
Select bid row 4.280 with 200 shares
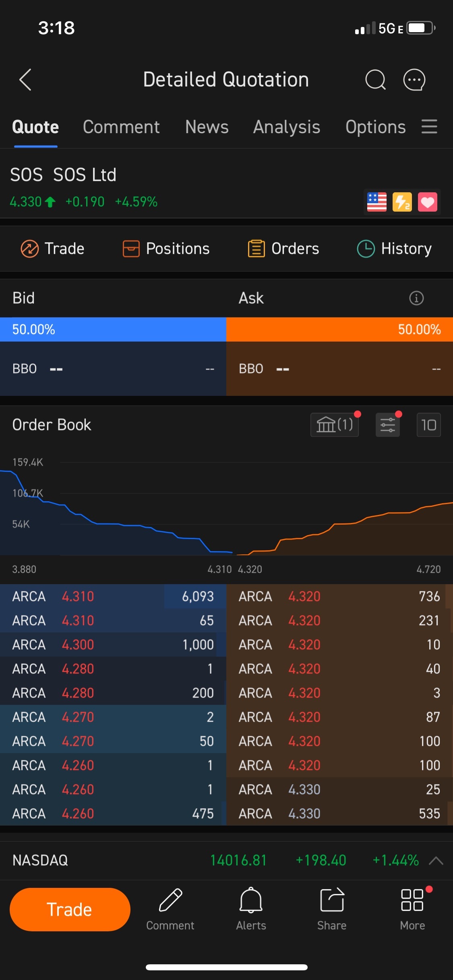[x=113, y=693]
